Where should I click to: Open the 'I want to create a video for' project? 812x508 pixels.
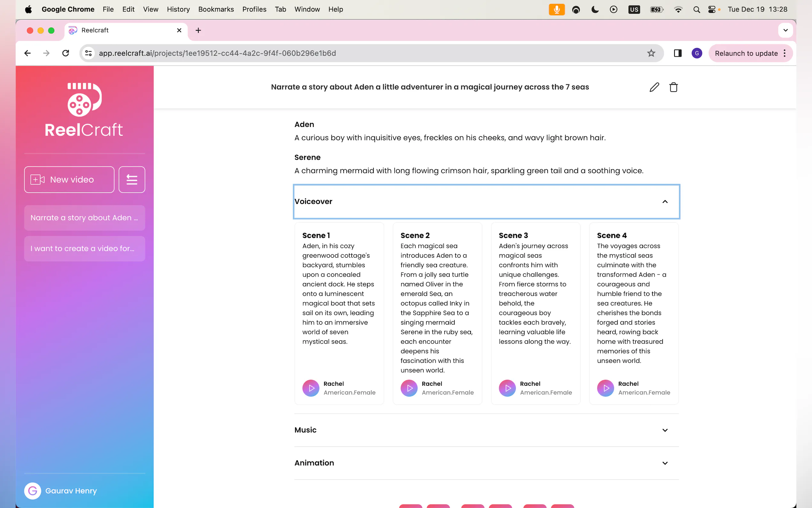pos(85,249)
